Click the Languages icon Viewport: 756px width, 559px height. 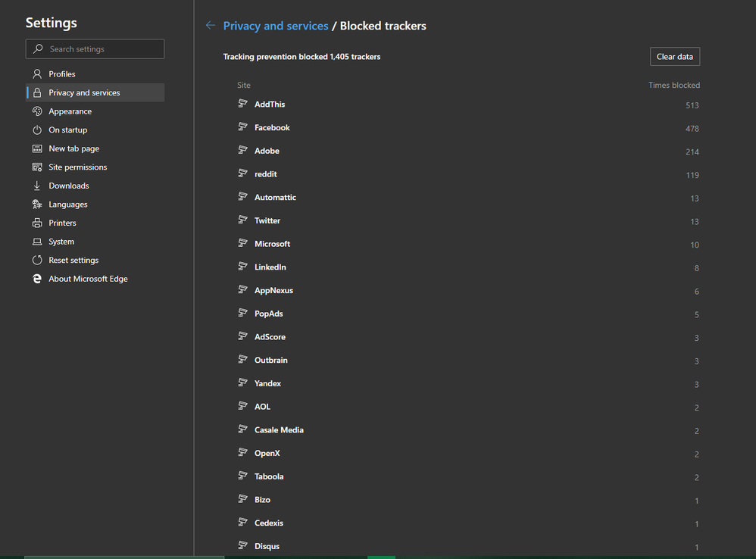37,205
